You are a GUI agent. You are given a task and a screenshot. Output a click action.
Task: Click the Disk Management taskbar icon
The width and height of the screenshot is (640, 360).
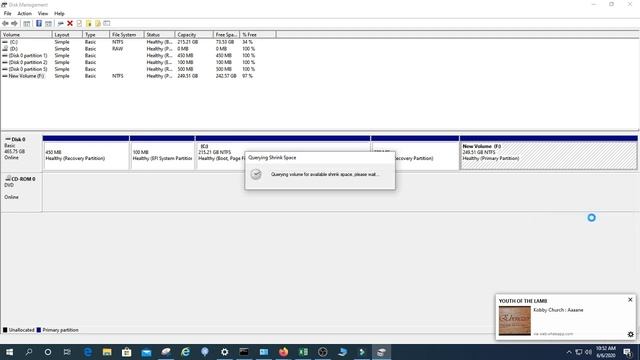pos(381,352)
